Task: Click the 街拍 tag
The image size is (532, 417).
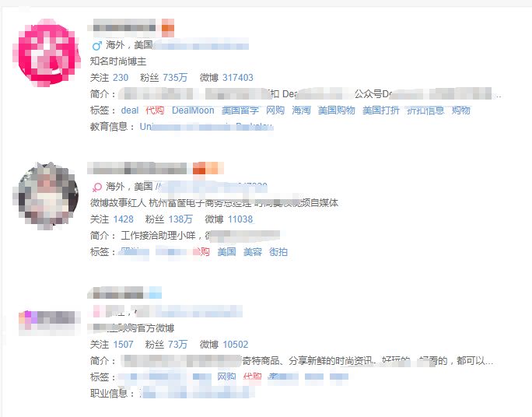Action: pyautogui.click(x=278, y=252)
